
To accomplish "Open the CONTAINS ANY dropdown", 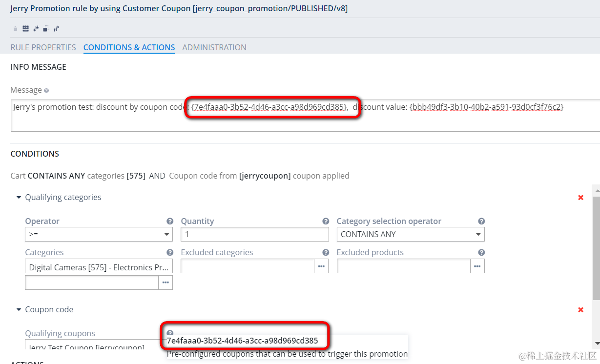I will click(411, 234).
